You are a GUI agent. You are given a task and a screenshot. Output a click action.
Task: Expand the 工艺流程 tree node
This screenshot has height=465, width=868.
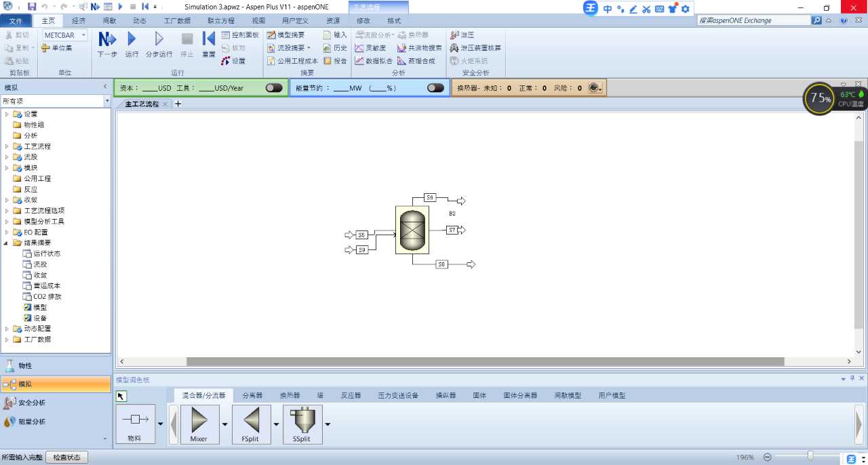7,146
